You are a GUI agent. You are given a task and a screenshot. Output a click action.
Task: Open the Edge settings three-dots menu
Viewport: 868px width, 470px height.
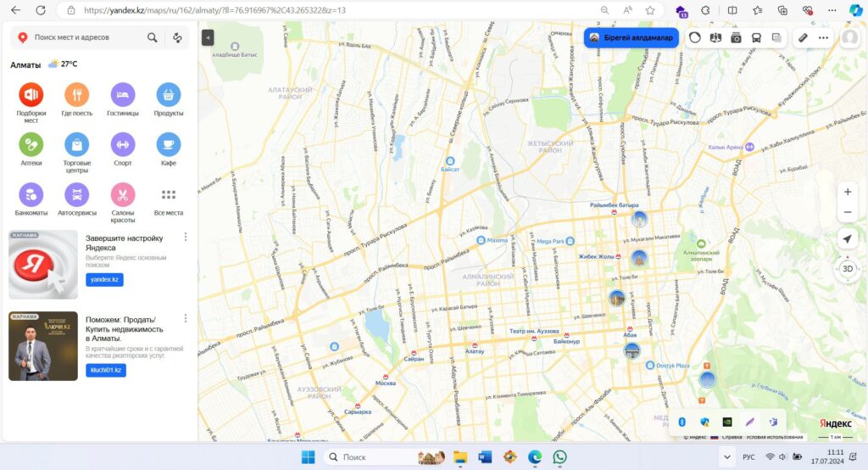coord(832,10)
